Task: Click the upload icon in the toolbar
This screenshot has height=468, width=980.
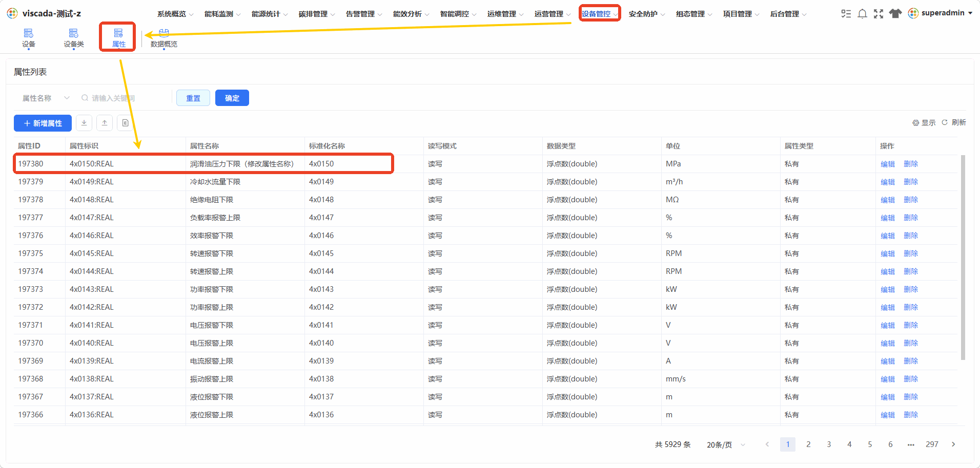Action: [x=105, y=123]
